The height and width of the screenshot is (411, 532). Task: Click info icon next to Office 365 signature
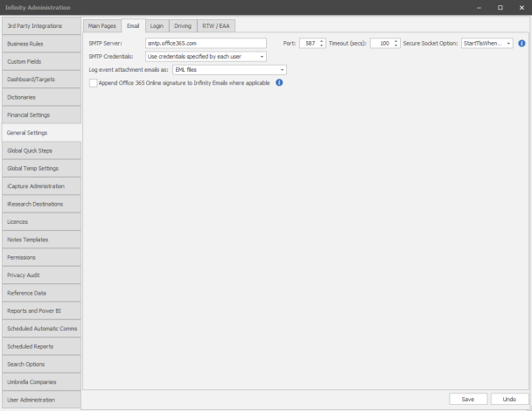[x=279, y=83]
